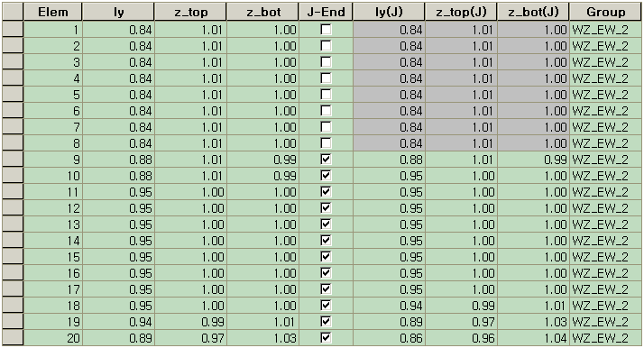This screenshot has width=644, height=348.
Task: Click the Iy(J) cell of element 20
Action: [x=389, y=338]
